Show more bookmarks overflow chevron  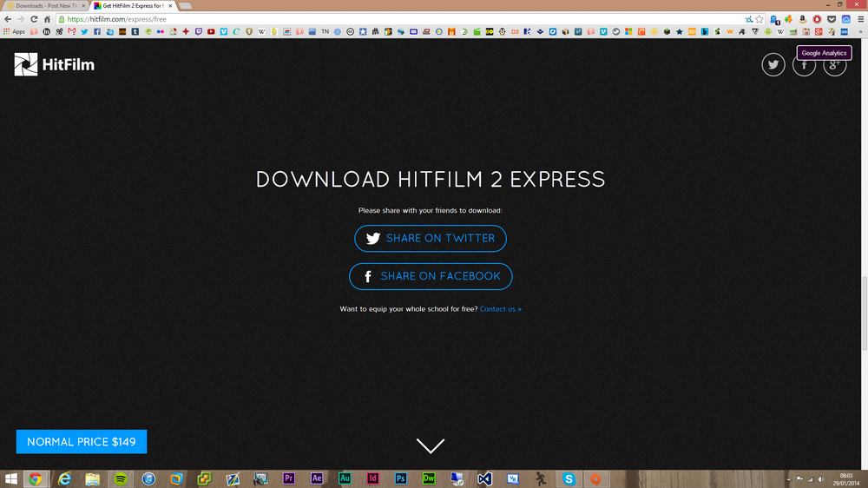861,31
